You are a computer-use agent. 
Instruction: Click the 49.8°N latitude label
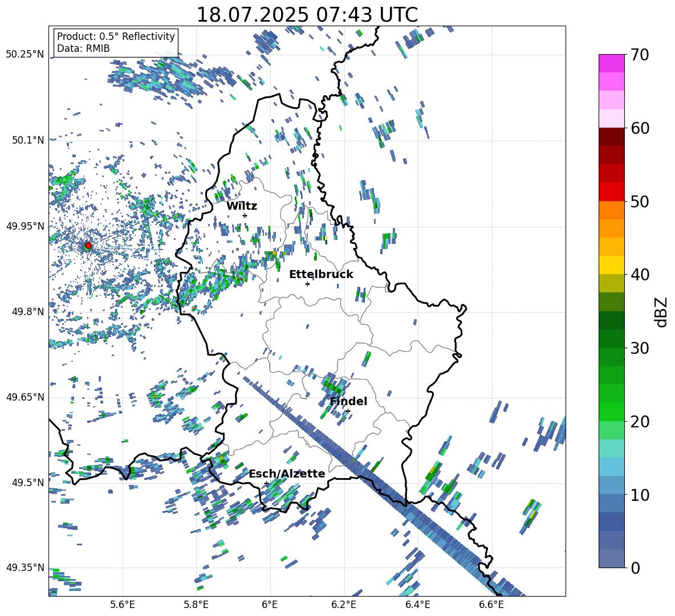pos(27,312)
